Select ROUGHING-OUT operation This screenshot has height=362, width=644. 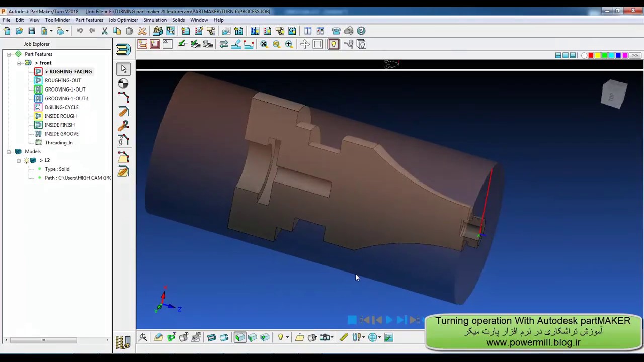(63, 80)
